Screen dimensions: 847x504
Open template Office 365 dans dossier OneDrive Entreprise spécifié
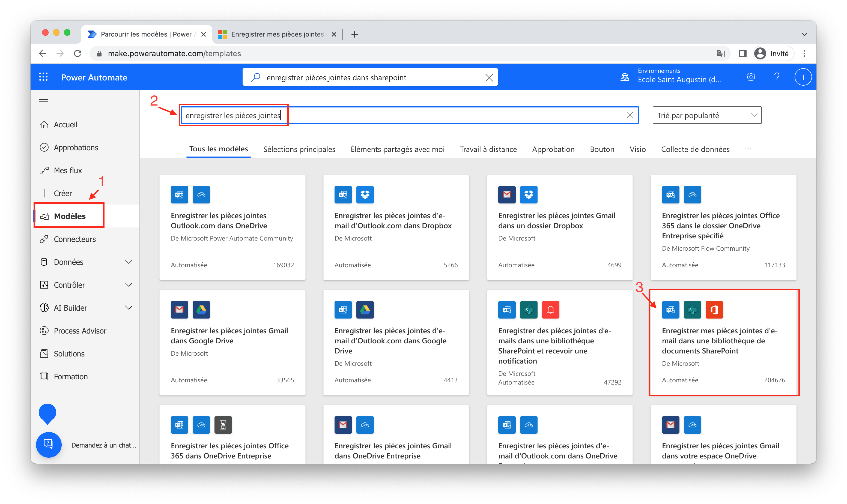click(x=723, y=227)
